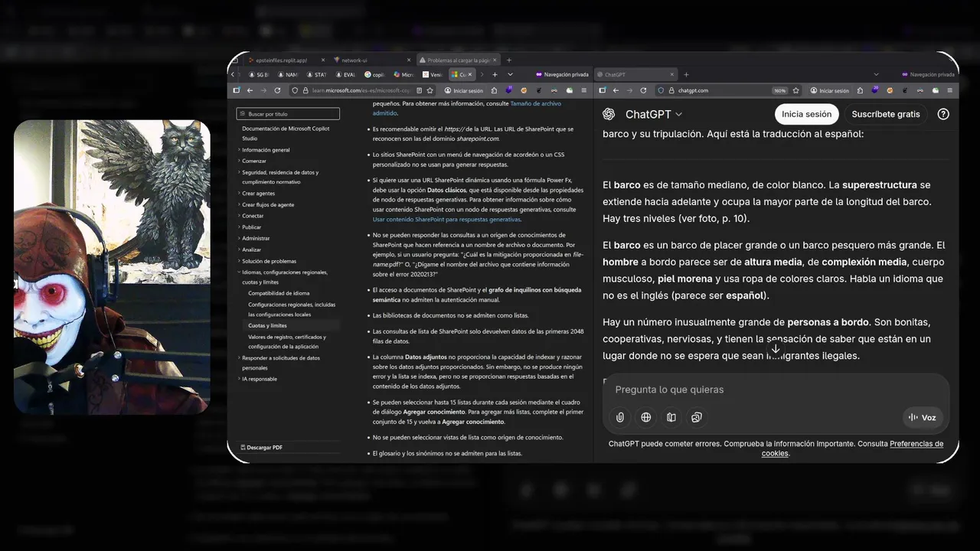980x551 pixels.
Task: Click the create image icon in ChatGPT
Action: point(697,417)
